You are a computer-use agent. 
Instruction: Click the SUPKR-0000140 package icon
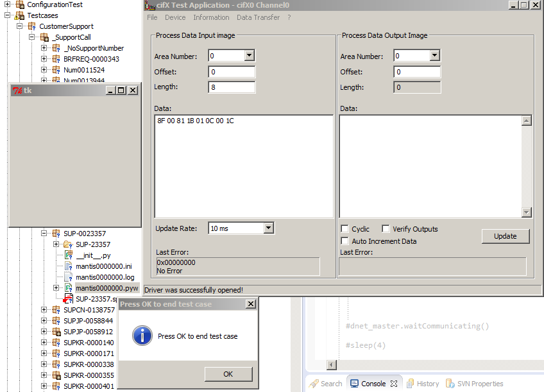click(56, 343)
